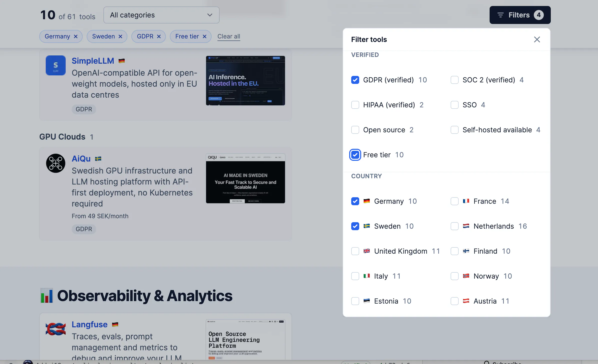Click the Italy flag icon in filters
The width and height of the screenshot is (598, 364).
[x=367, y=276]
